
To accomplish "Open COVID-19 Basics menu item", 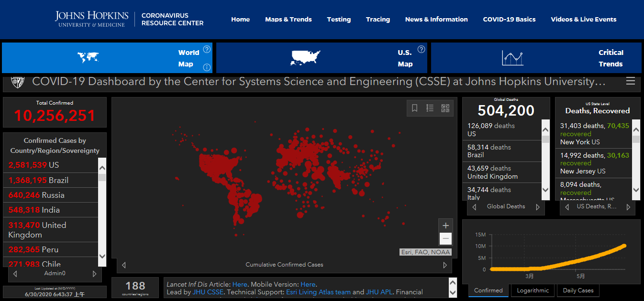I will click(x=509, y=20).
